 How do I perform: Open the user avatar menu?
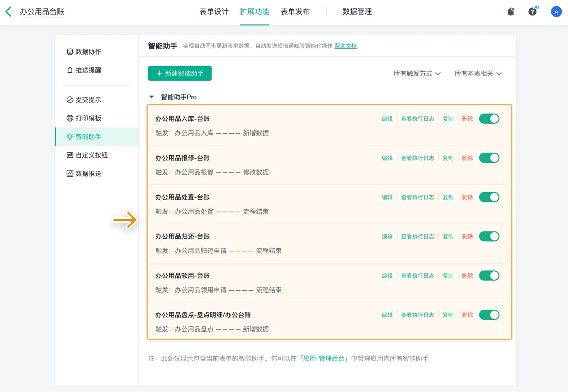[556, 12]
